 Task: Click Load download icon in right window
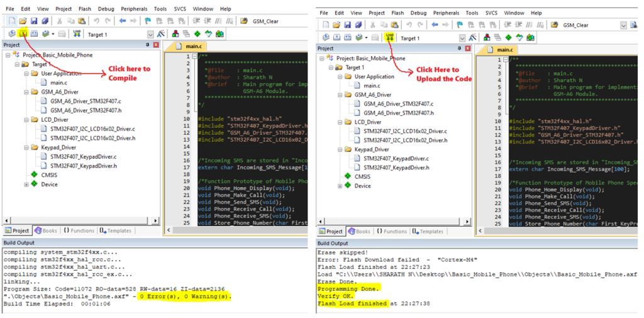389,37
